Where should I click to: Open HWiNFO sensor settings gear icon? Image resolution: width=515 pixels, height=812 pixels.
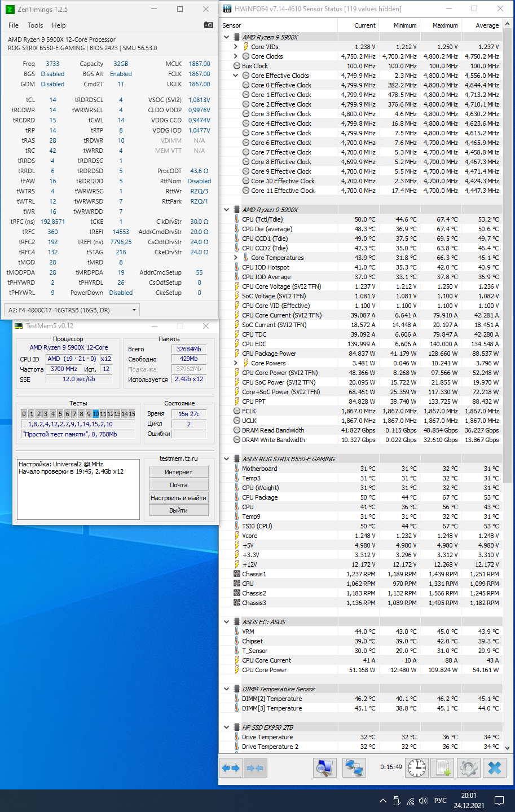click(x=469, y=767)
